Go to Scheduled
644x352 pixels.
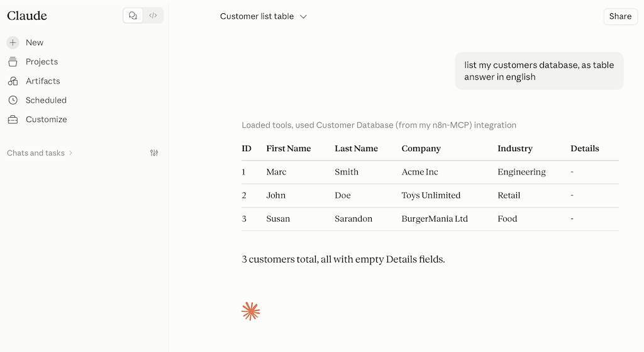tap(46, 100)
